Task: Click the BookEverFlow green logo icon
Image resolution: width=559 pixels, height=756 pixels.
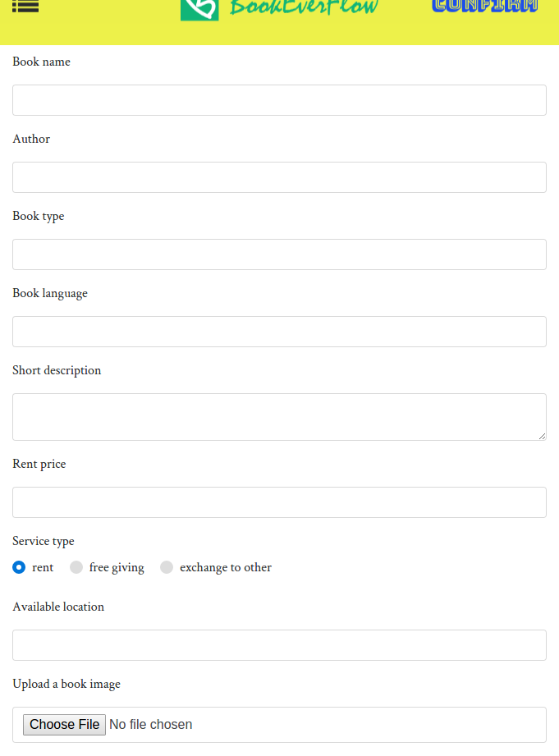Action: point(199,8)
